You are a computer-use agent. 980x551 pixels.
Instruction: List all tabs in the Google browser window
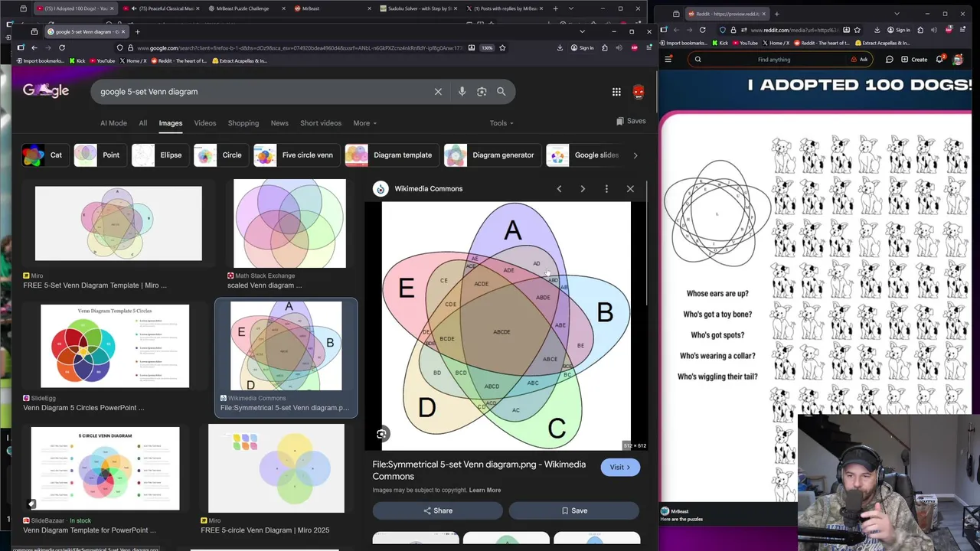pos(582,31)
